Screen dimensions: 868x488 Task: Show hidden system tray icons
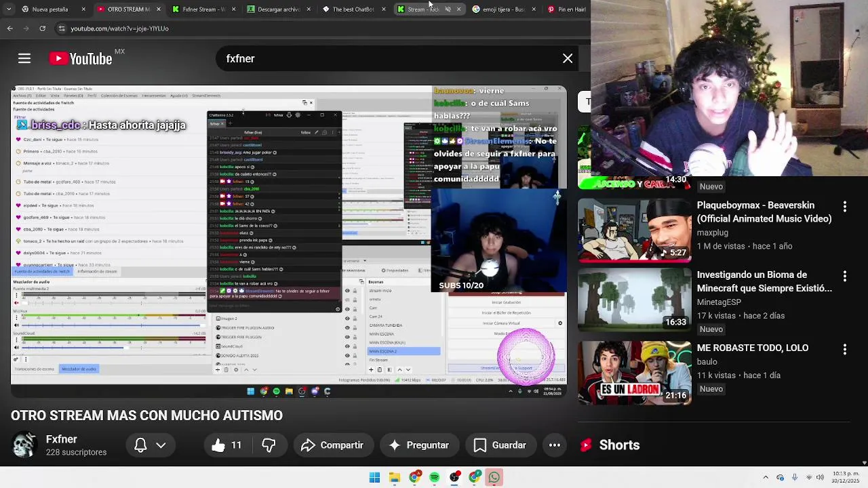tap(766, 478)
